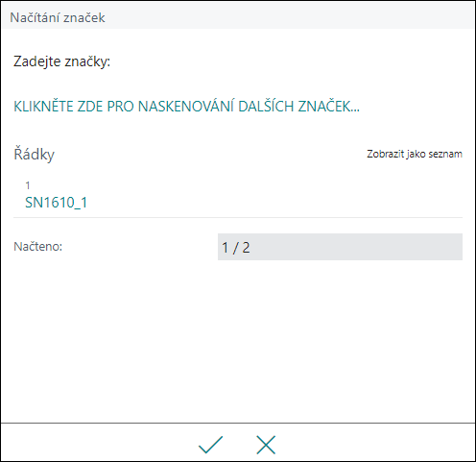Click the Řádky section heading
Viewport: 476px width, 462px height.
pos(34,155)
